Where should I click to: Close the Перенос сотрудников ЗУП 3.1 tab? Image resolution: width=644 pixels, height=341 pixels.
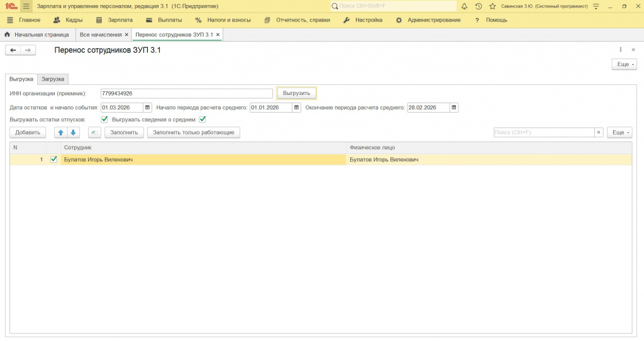pos(218,35)
